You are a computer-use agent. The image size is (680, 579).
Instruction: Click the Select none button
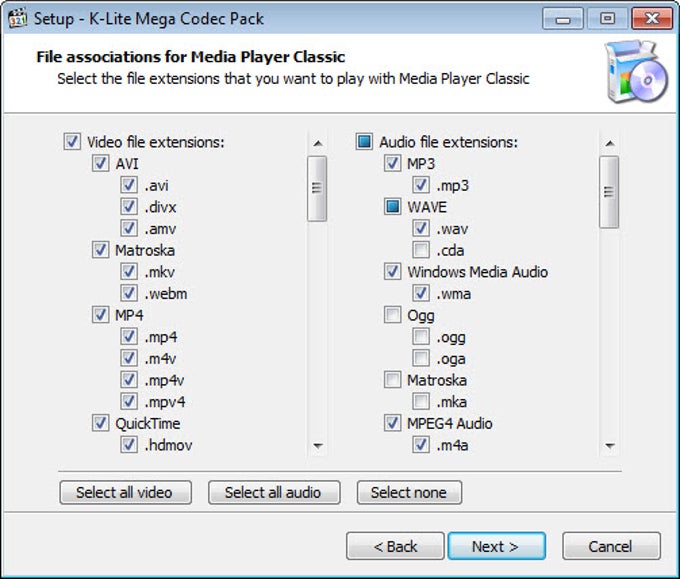click(x=409, y=493)
